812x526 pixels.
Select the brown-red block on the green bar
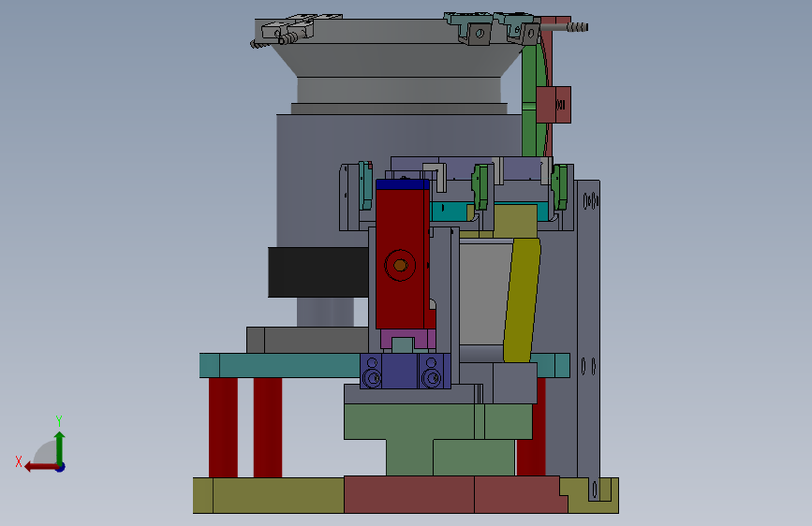(x=554, y=105)
